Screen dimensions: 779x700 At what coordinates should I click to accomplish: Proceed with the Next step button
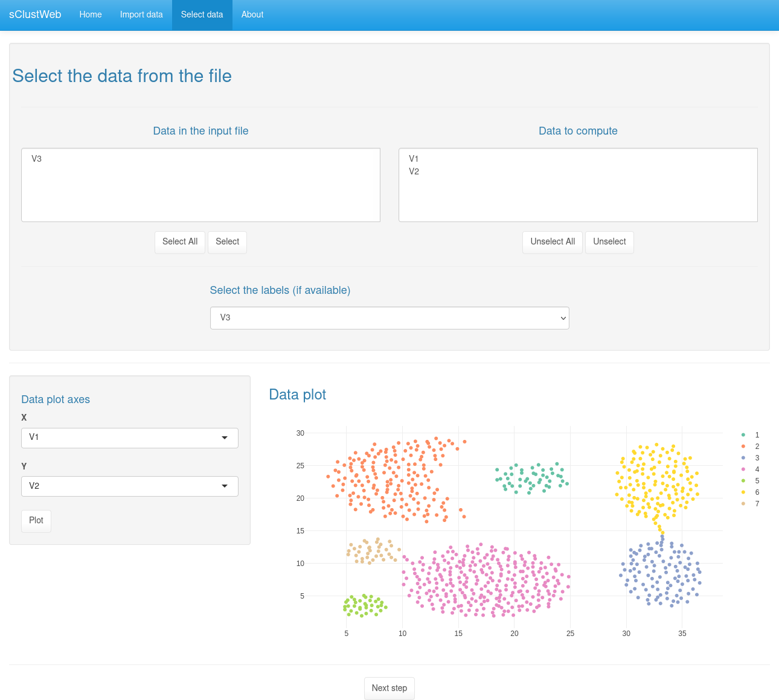coord(389,689)
